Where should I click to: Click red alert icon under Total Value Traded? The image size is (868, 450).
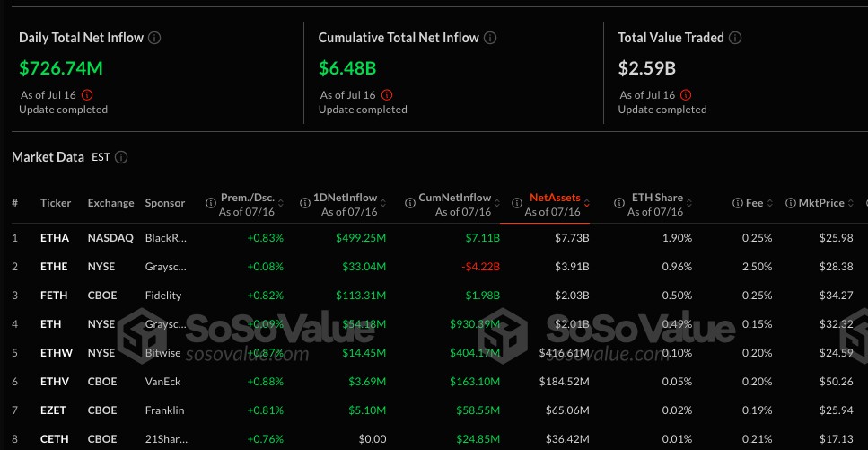pos(686,95)
